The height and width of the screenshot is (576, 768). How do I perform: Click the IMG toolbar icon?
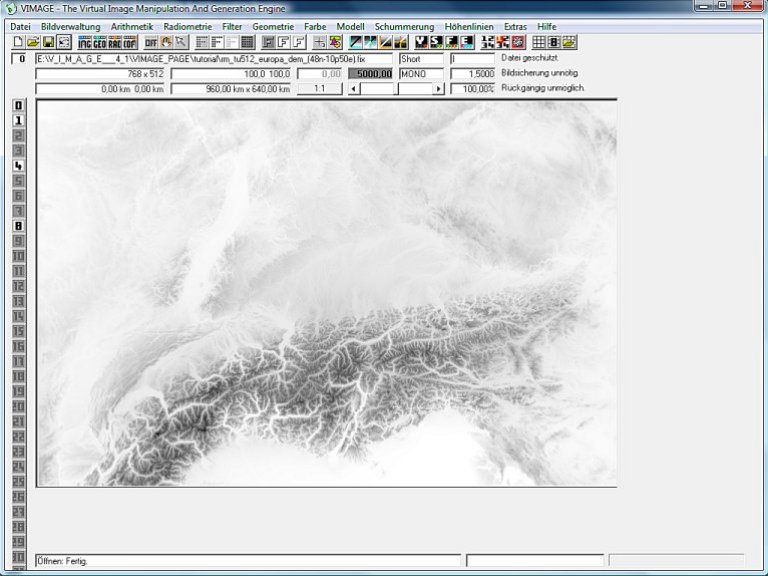click(85, 43)
